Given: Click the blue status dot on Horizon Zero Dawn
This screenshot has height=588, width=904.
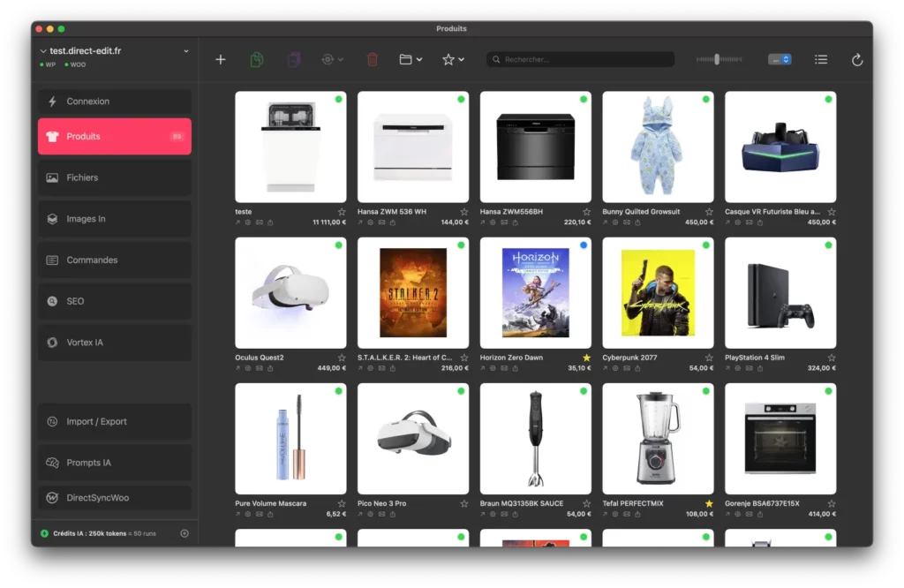Looking at the screenshot, I should tap(584, 245).
